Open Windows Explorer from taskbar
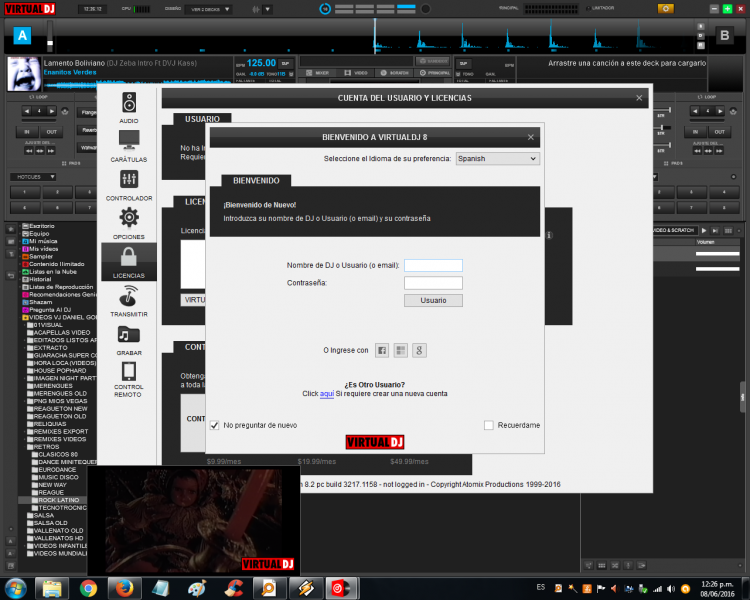 pyautogui.click(x=52, y=589)
